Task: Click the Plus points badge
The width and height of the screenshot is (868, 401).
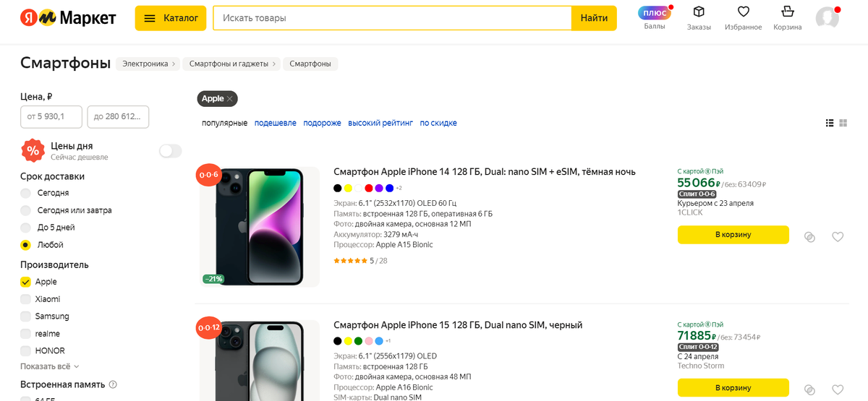Action: [x=654, y=13]
